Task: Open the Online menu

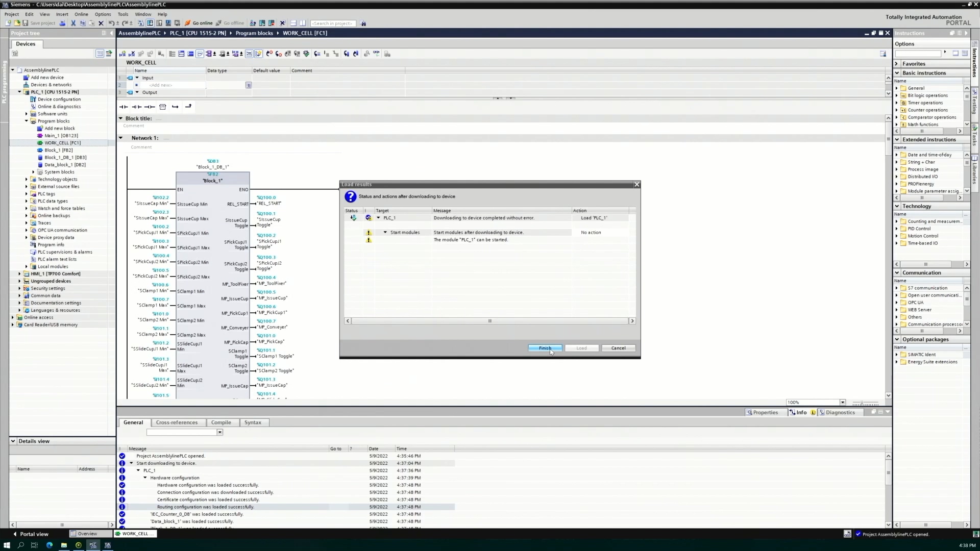Action: (81, 14)
